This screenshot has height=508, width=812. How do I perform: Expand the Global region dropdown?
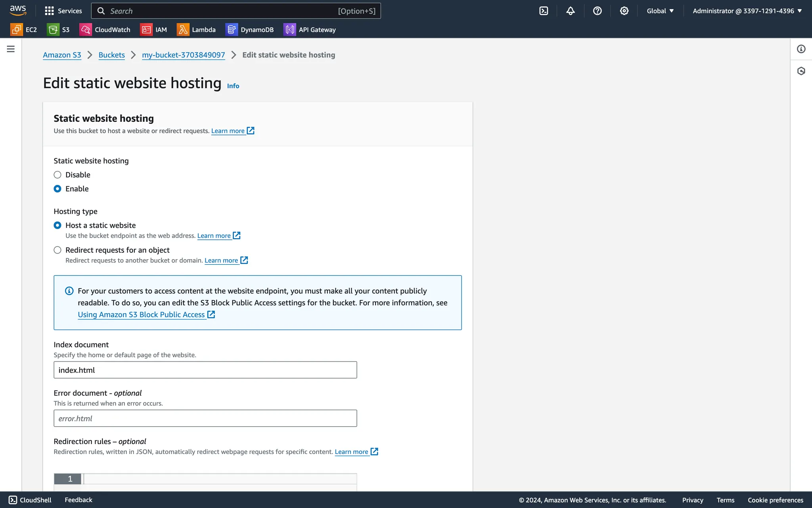coord(660,11)
